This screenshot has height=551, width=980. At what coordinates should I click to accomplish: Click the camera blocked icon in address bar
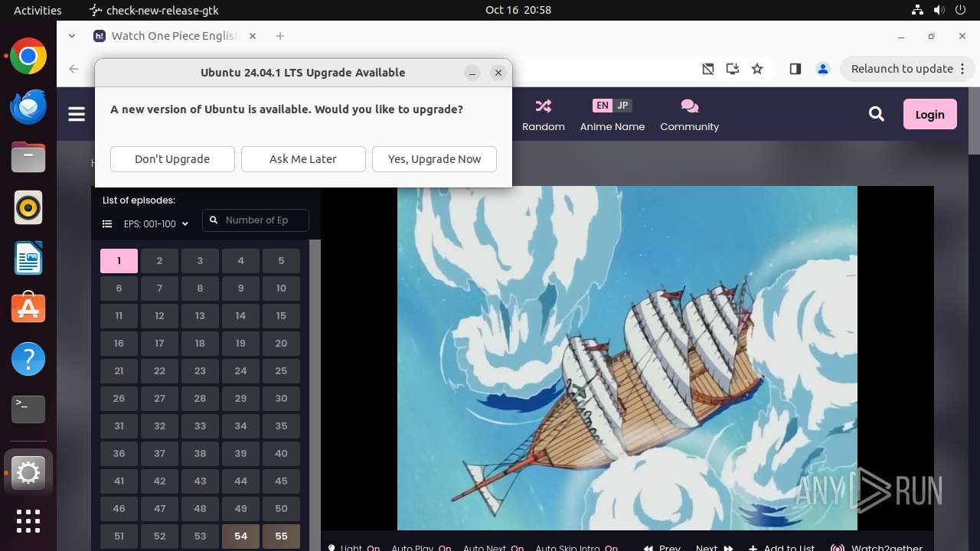(x=708, y=69)
